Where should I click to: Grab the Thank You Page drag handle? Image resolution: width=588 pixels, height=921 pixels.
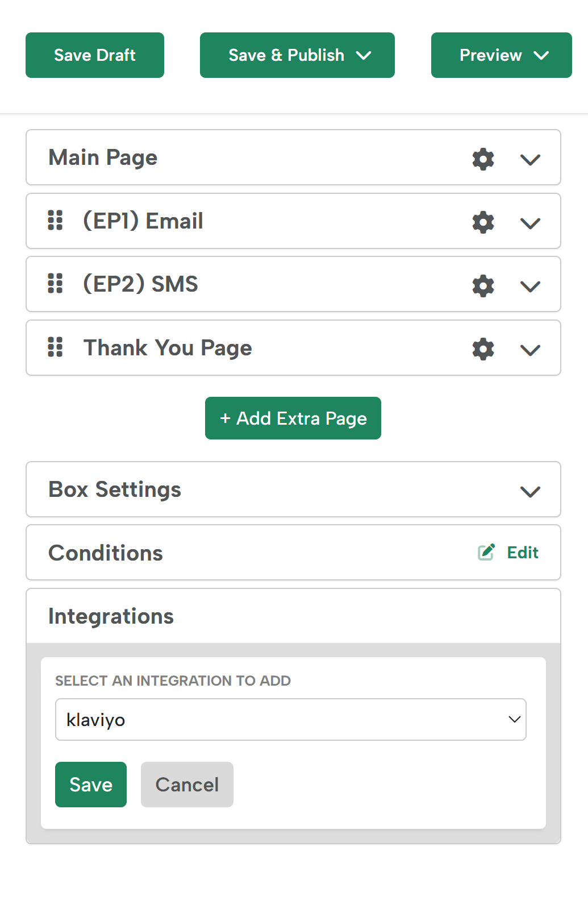tap(55, 347)
